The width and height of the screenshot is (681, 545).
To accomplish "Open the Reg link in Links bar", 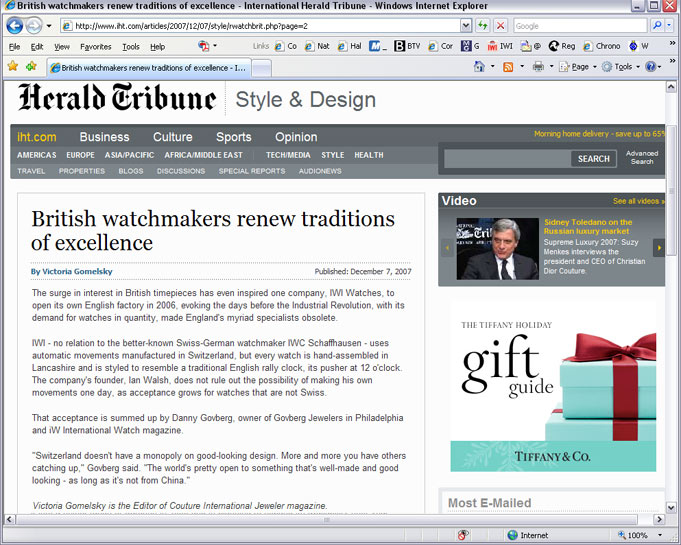I will click(562, 46).
